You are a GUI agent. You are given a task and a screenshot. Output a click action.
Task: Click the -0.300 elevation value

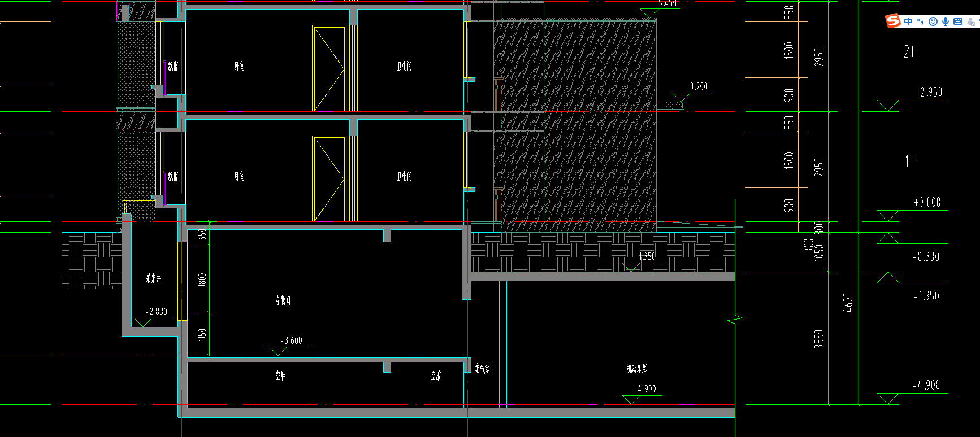pyautogui.click(x=926, y=257)
